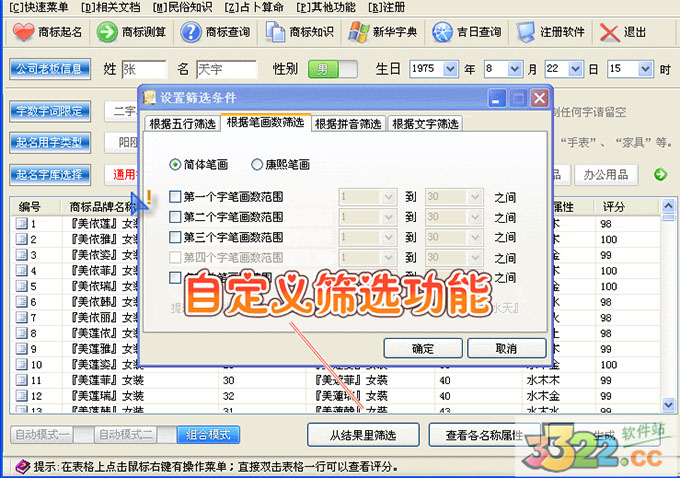Open second character minimum stroke dropdown
Image resolution: width=680 pixels, height=478 pixels.
pos(389,217)
